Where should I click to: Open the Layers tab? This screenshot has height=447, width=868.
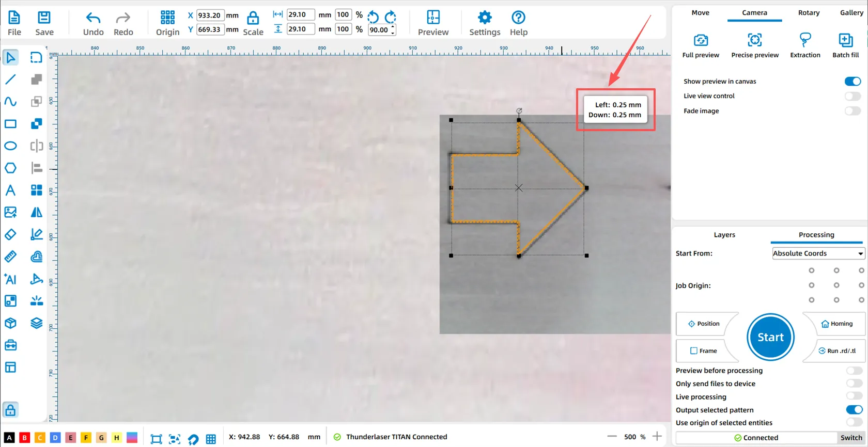pos(724,235)
